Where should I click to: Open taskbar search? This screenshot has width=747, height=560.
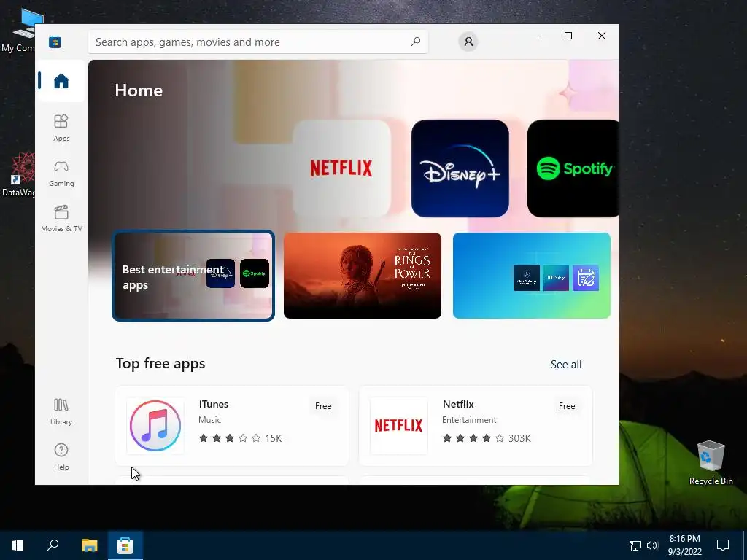[x=53, y=545]
